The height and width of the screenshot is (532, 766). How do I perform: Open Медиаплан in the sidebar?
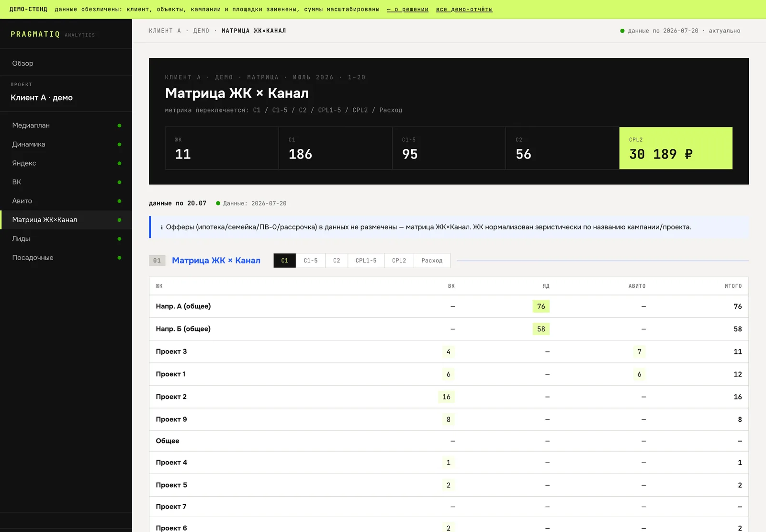pos(66,125)
